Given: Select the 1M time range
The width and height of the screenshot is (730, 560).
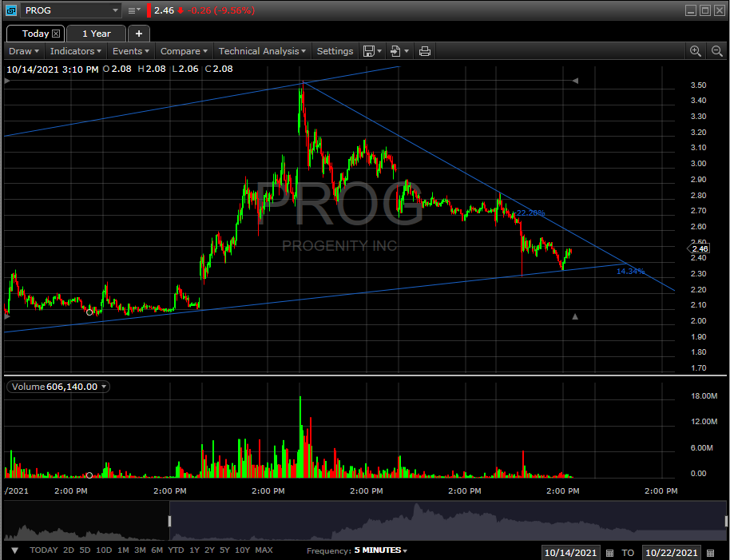Looking at the screenshot, I should click(x=123, y=550).
